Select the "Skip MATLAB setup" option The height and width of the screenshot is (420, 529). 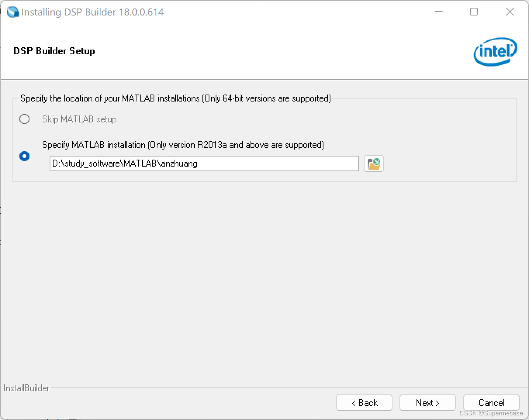[24, 119]
